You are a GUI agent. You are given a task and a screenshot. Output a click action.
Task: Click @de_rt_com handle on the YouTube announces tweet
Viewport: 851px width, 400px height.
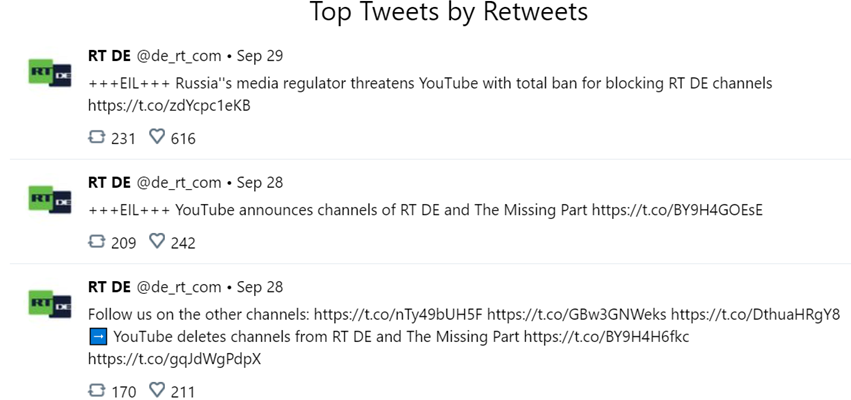(179, 183)
